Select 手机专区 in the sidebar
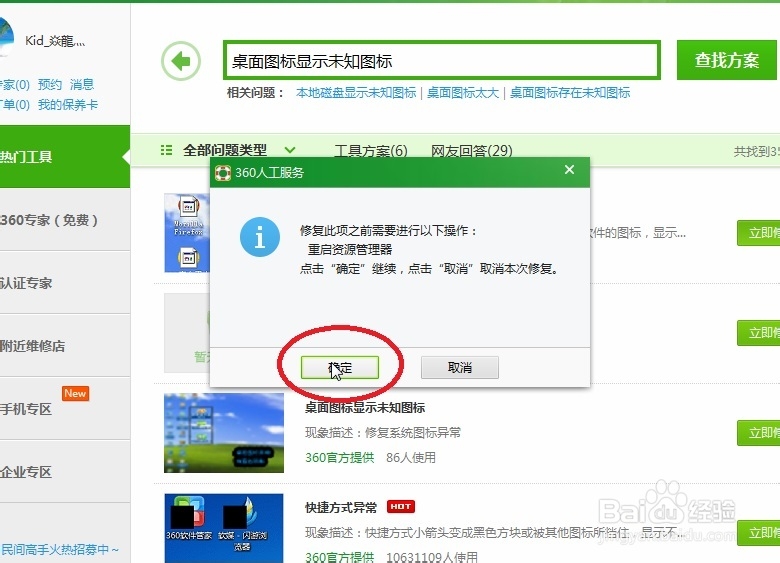This screenshot has width=780, height=563. point(65,409)
